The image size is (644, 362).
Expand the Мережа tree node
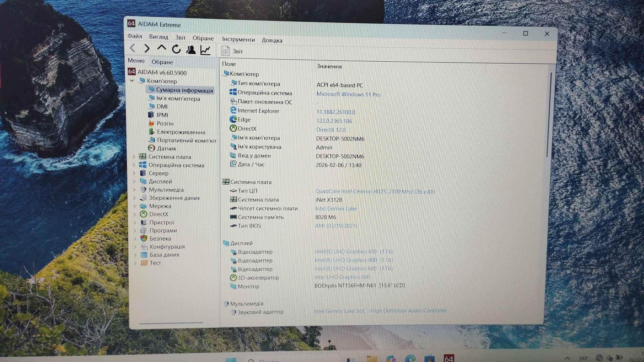tap(135, 206)
